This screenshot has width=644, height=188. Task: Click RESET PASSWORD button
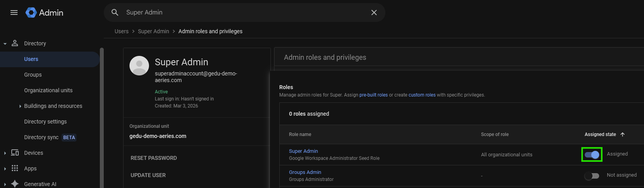(x=154, y=158)
